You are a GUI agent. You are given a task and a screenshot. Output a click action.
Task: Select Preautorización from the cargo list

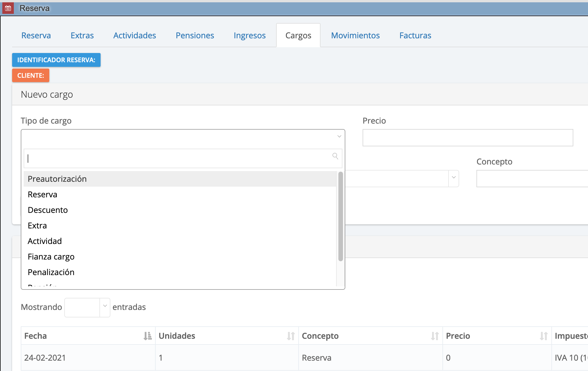(x=57, y=179)
